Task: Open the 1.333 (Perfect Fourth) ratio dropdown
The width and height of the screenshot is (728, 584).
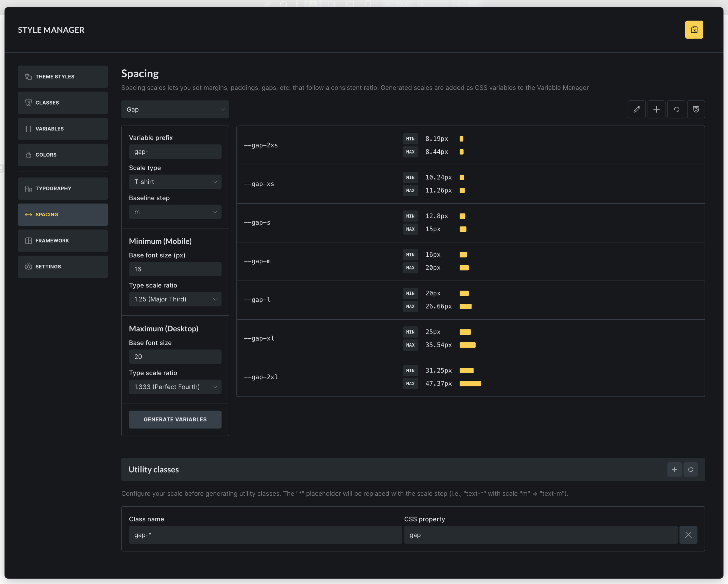Action: [x=175, y=387]
